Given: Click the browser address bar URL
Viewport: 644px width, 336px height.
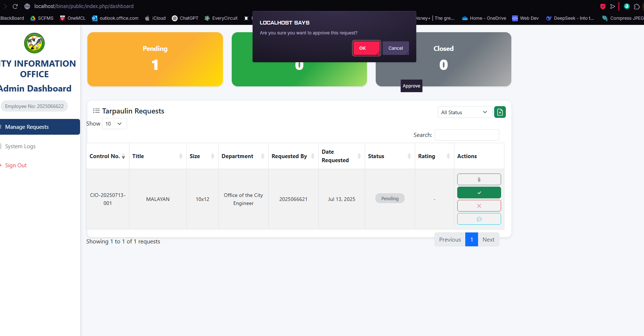Looking at the screenshot, I should point(84,6).
